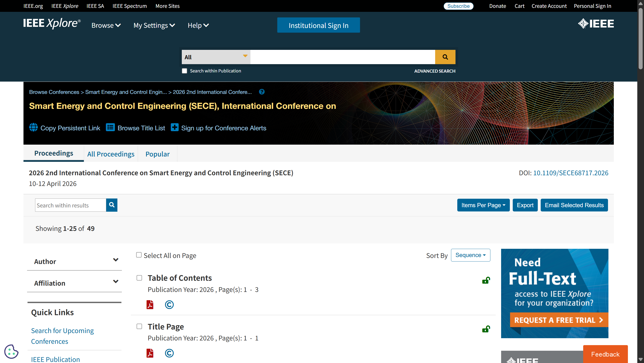Click the scrollbar down arrow
The height and width of the screenshot is (363, 644).
(x=641, y=359)
